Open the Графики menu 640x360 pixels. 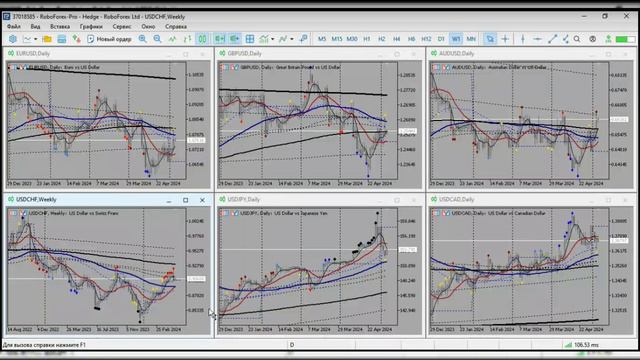pos(91,27)
